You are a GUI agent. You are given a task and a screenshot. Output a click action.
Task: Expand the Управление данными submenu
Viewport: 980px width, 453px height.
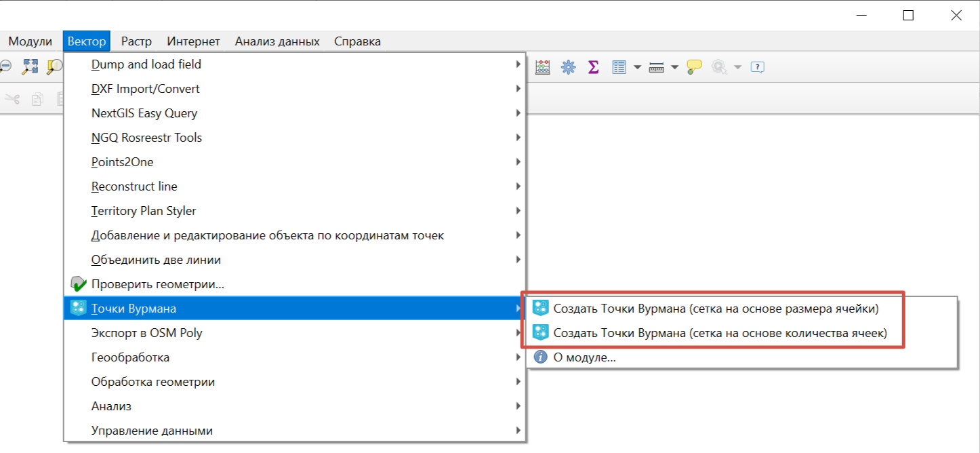[x=295, y=431]
